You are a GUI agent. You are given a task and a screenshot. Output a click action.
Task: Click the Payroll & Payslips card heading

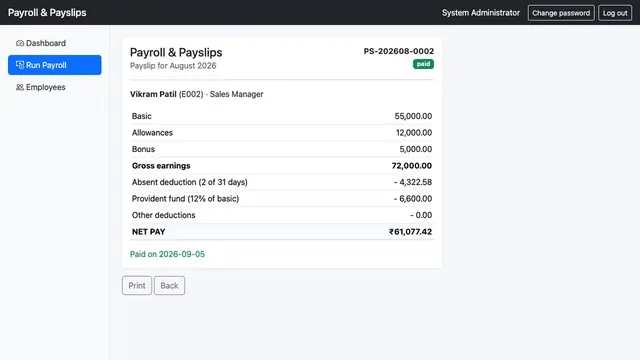click(x=176, y=52)
